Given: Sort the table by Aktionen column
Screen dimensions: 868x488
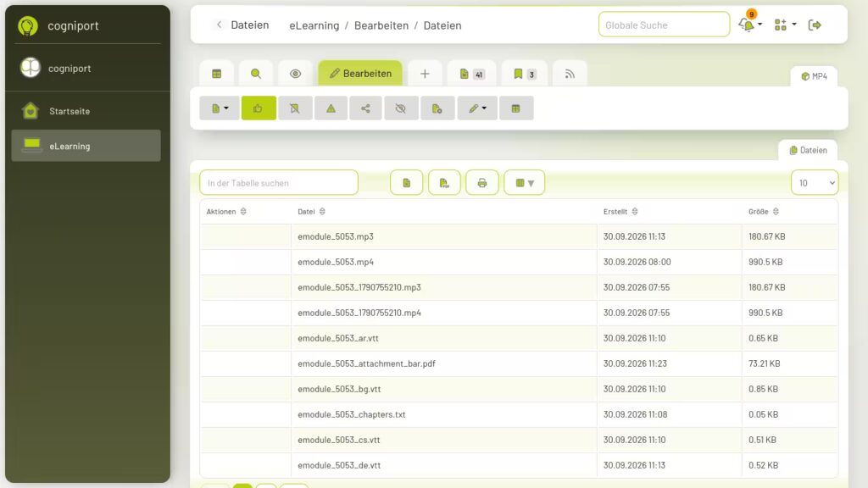Looking at the screenshot, I should tap(226, 211).
